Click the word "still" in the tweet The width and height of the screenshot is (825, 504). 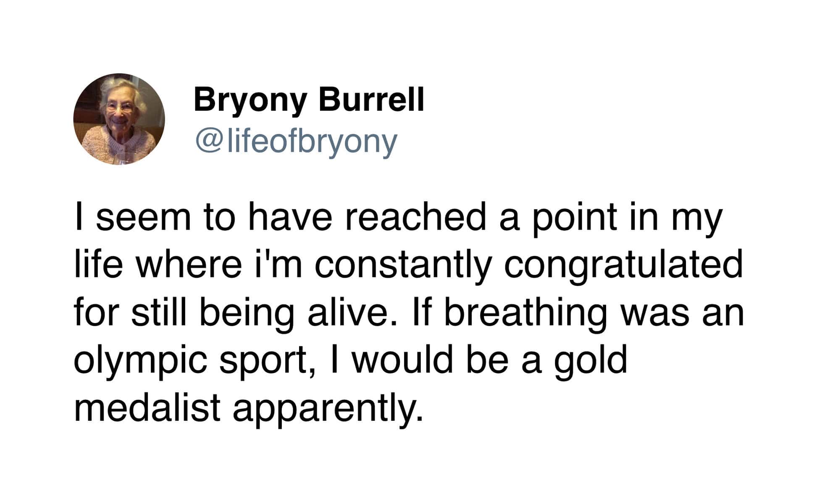158,313
